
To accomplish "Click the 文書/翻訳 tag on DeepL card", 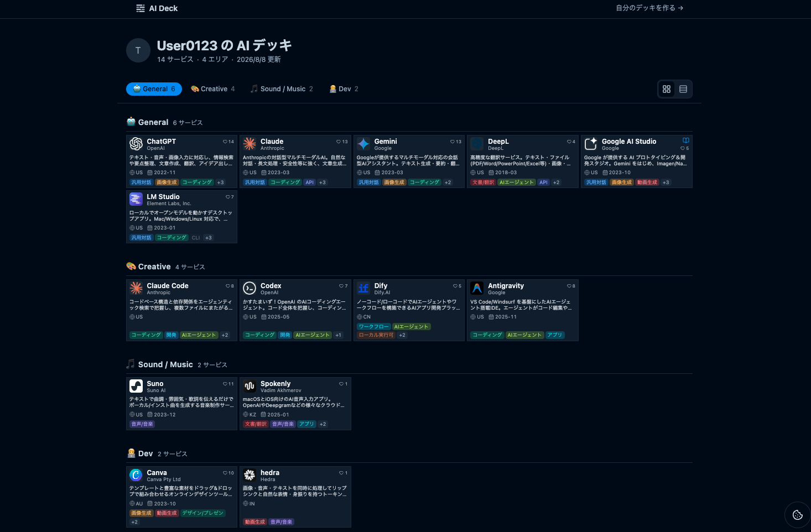I will click(483, 182).
